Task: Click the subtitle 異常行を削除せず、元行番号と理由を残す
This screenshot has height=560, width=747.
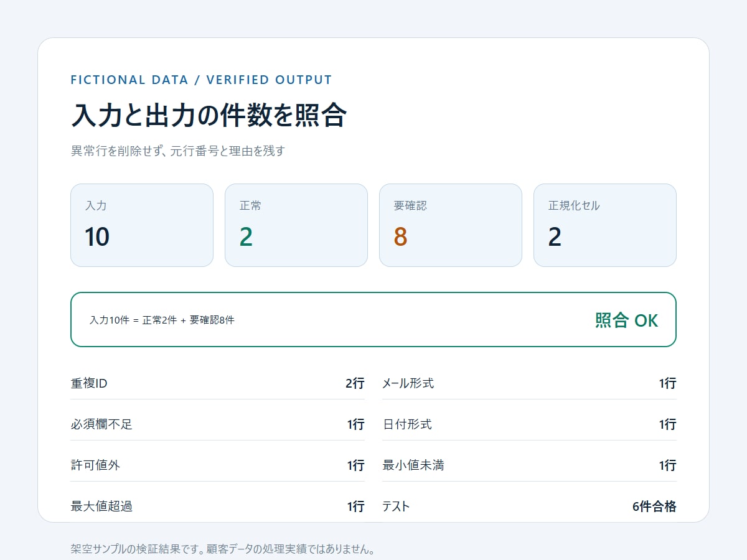Action: pos(178,151)
